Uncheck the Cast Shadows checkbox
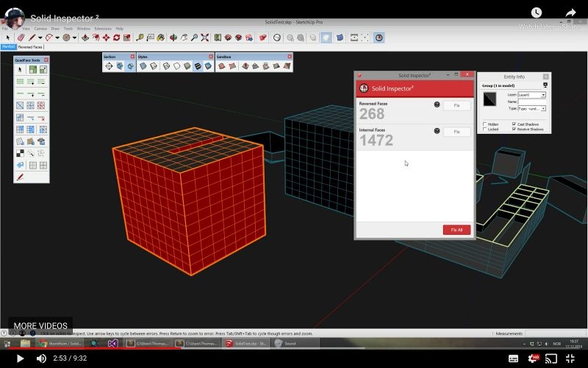Viewport: 588px width, 368px height. (x=514, y=124)
